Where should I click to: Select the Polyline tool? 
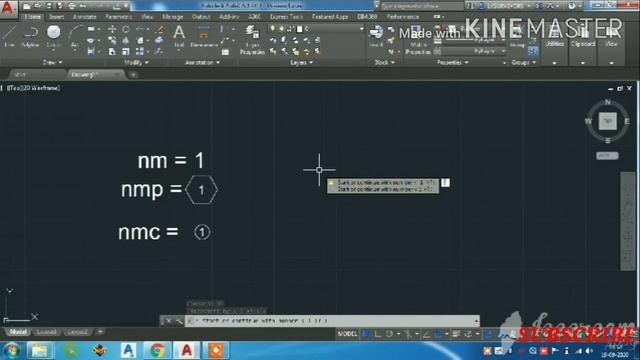coord(31,36)
